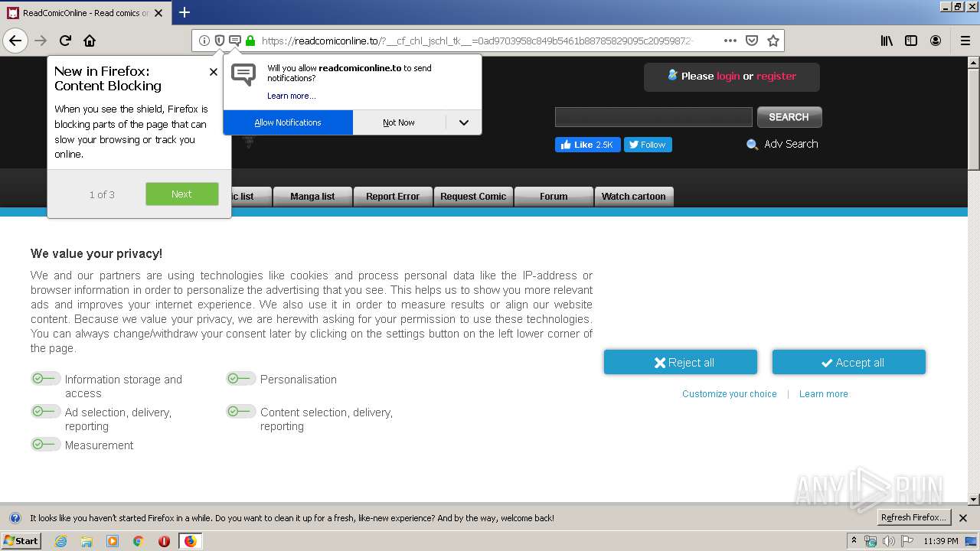Click the Facebook Like button
The height and width of the screenshot is (551, 980).
[587, 145]
